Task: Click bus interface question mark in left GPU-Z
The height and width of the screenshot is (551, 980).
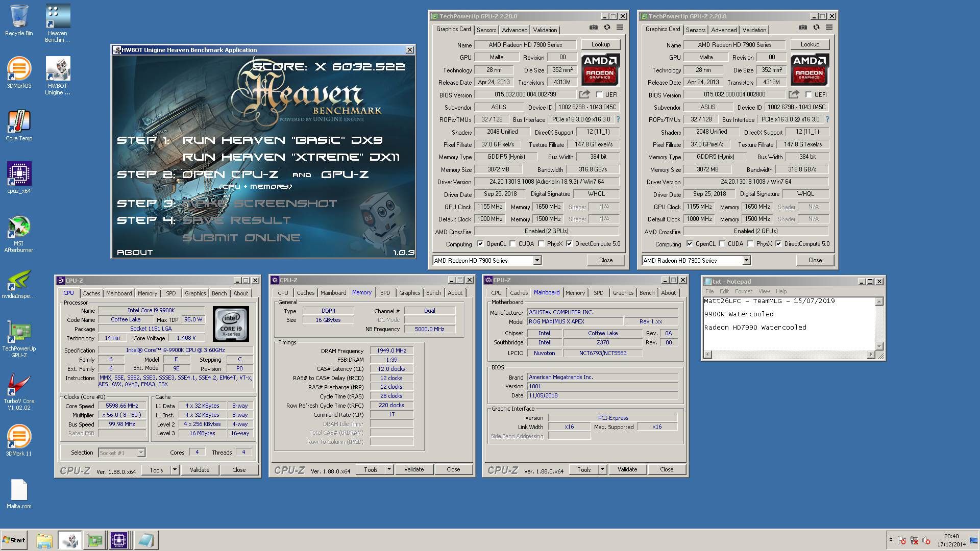Action: [618, 119]
